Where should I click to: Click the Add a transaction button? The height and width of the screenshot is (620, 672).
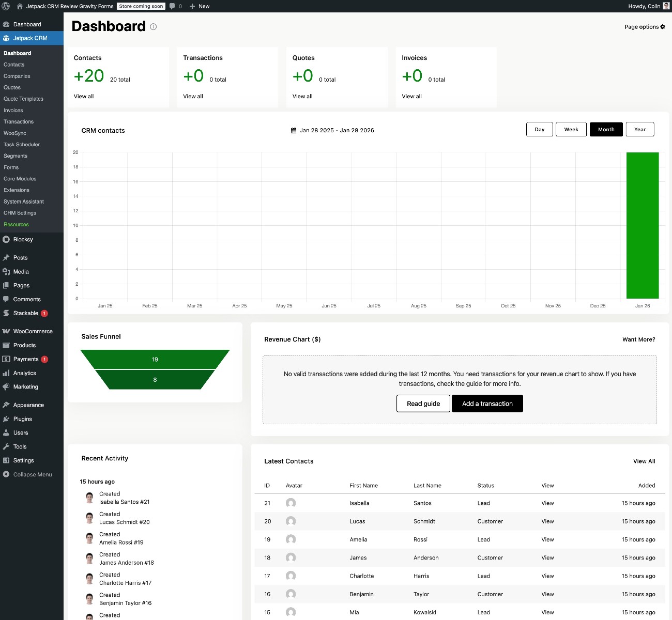487,404
